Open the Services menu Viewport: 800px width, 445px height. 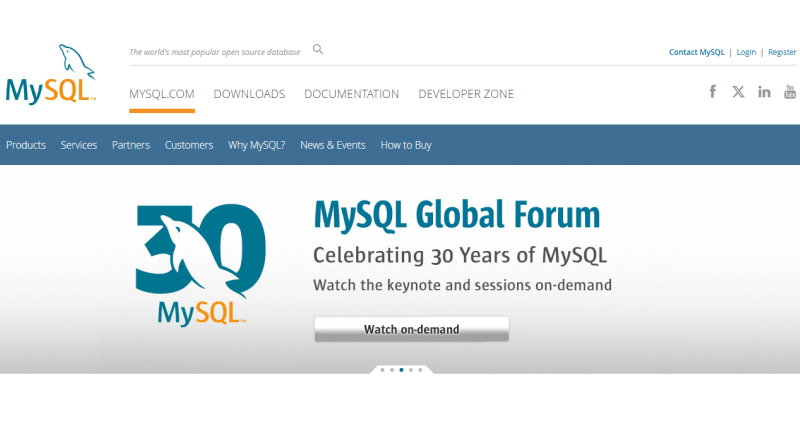[x=79, y=145]
